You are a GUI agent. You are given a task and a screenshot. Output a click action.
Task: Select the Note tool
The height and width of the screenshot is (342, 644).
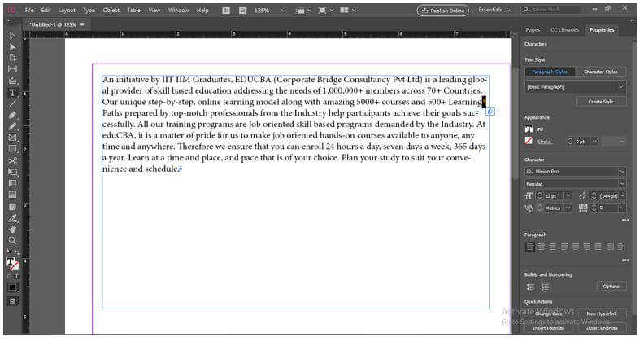(12, 207)
